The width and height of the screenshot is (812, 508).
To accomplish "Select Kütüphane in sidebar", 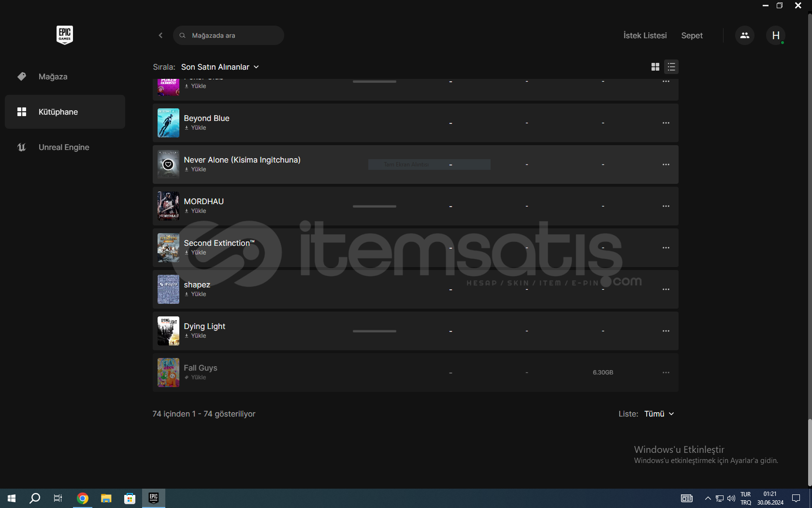I will [x=65, y=112].
